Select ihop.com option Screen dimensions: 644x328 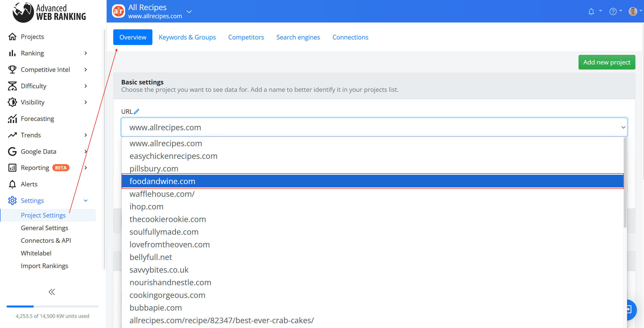(373, 207)
